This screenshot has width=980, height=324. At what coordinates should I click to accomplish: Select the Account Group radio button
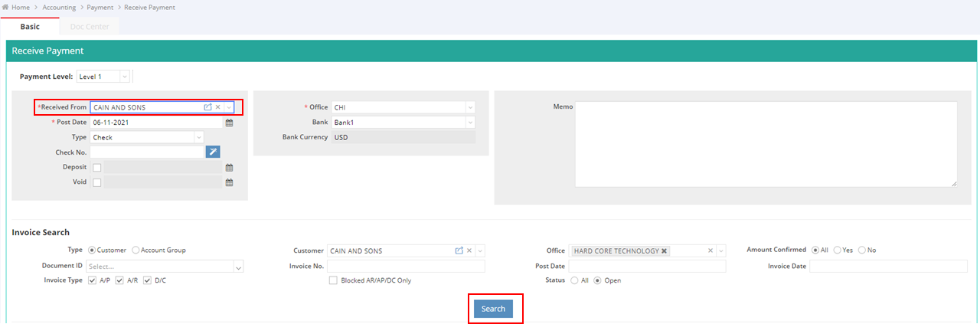(x=136, y=250)
